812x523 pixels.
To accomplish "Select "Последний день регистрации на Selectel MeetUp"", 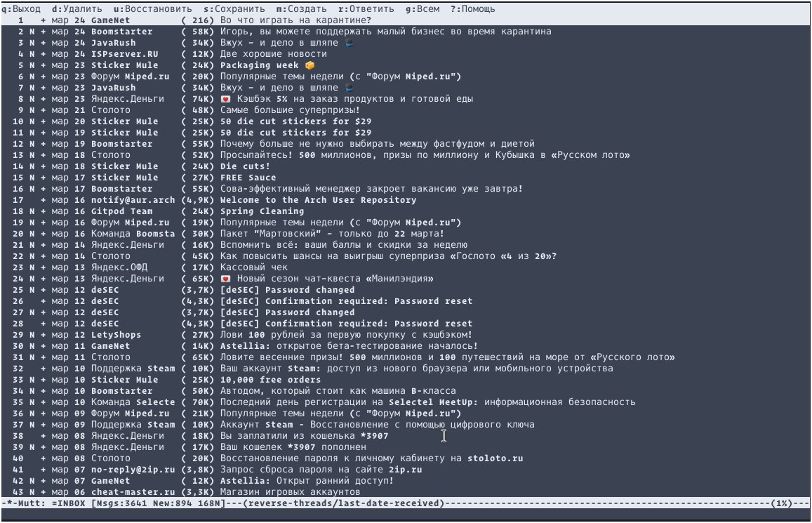I will click(x=406, y=402).
